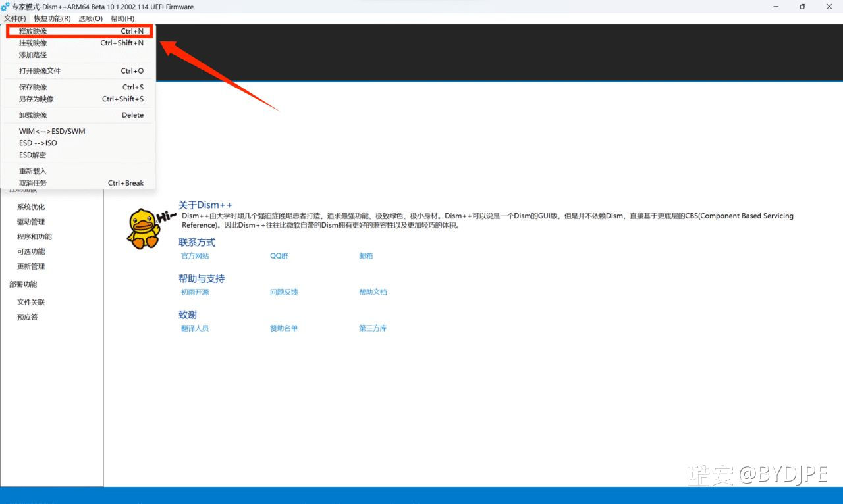The width and height of the screenshot is (843, 504).
Task: Open the 赞助名单 link
Action: (x=284, y=328)
